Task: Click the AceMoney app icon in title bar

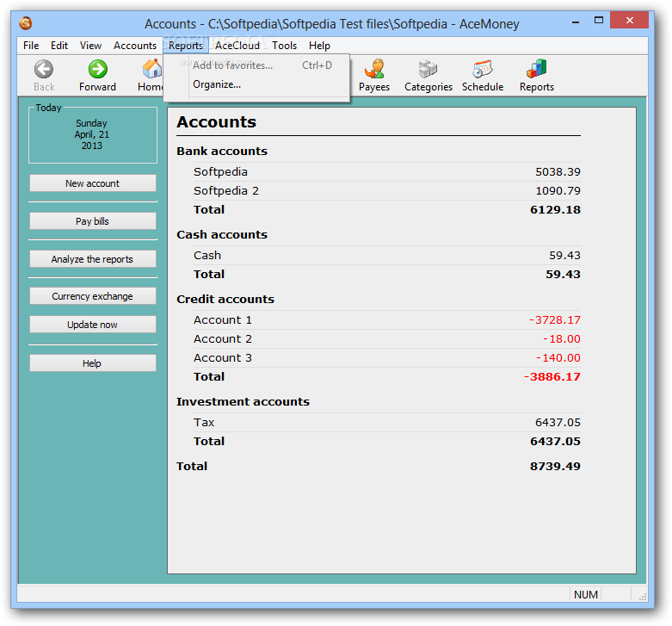Action: [25, 23]
